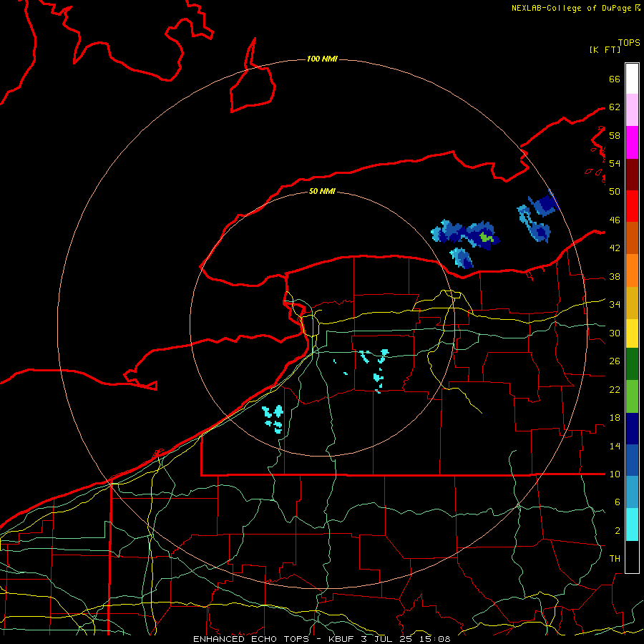Viewport: 644px width, 644px height.
Task: Click the "3 JUL 25" date in the caption
Action: (386, 639)
